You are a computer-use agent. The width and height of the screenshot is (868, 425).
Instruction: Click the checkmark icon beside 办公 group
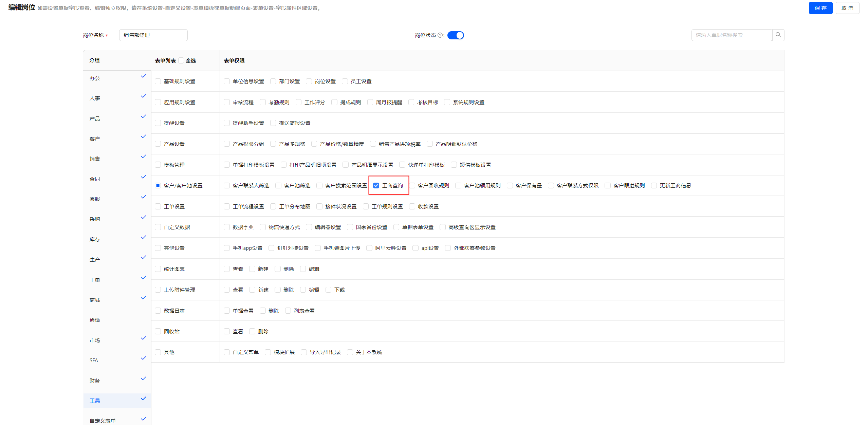pos(143,76)
